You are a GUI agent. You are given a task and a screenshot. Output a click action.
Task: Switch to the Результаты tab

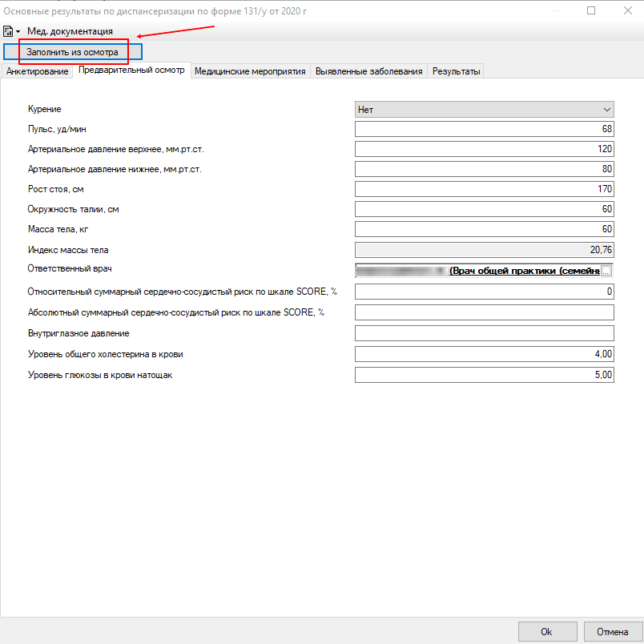pos(457,71)
